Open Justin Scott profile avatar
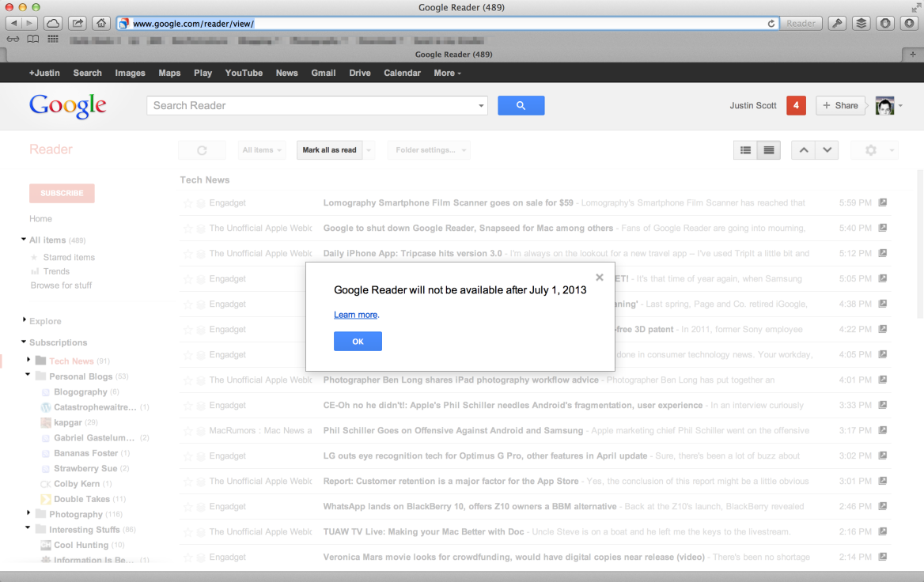 884,105
